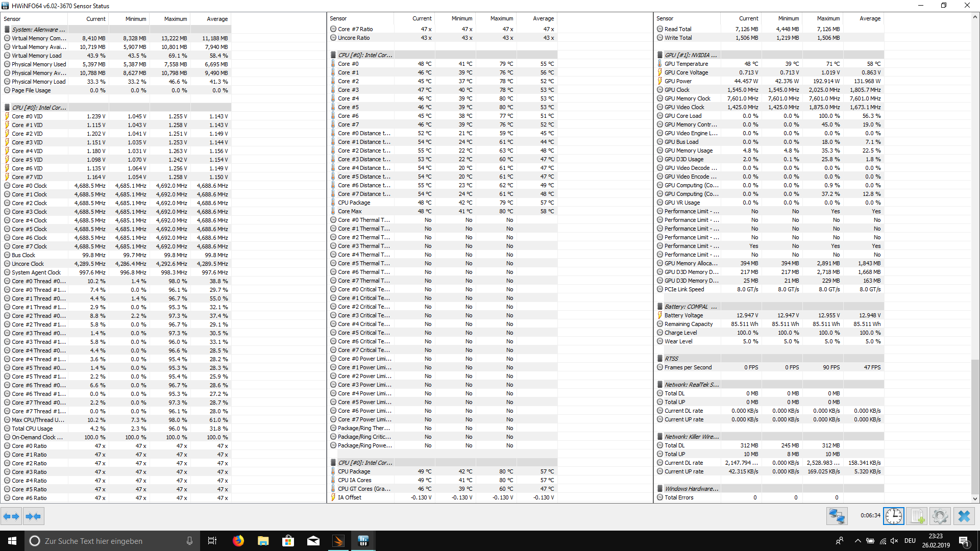
Task: Open sensor settings via the gear icon
Action: (940, 516)
